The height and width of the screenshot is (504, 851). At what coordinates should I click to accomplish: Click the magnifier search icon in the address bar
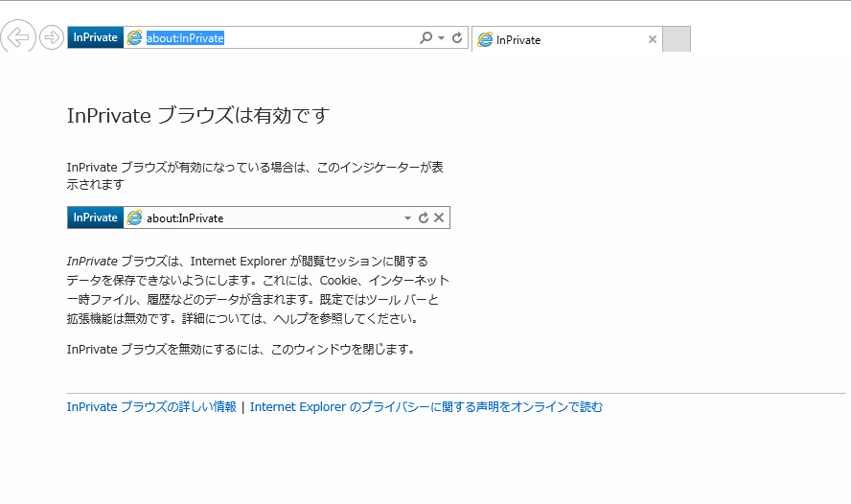[x=426, y=37]
